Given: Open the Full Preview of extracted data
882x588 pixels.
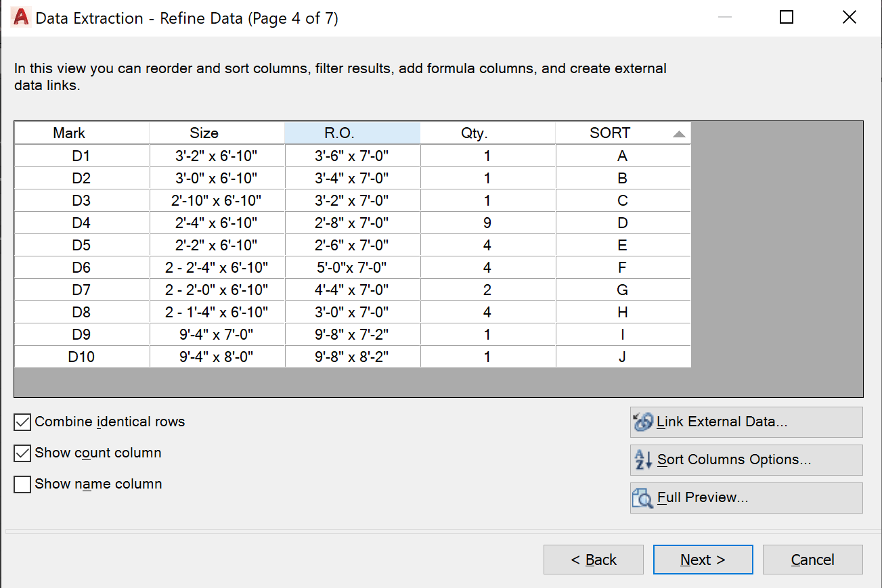Looking at the screenshot, I should 745,497.
